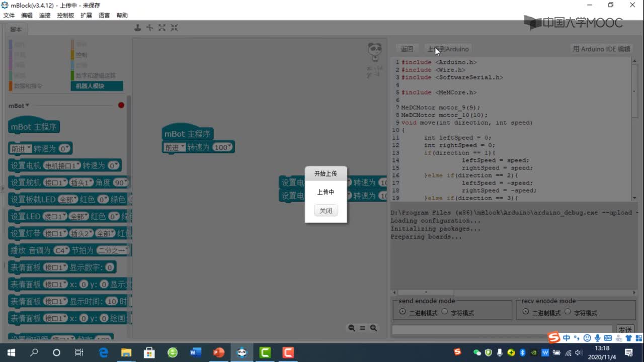Click the 发送 serial send button
This screenshot has width=644, height=362.
tap(625, 330)
